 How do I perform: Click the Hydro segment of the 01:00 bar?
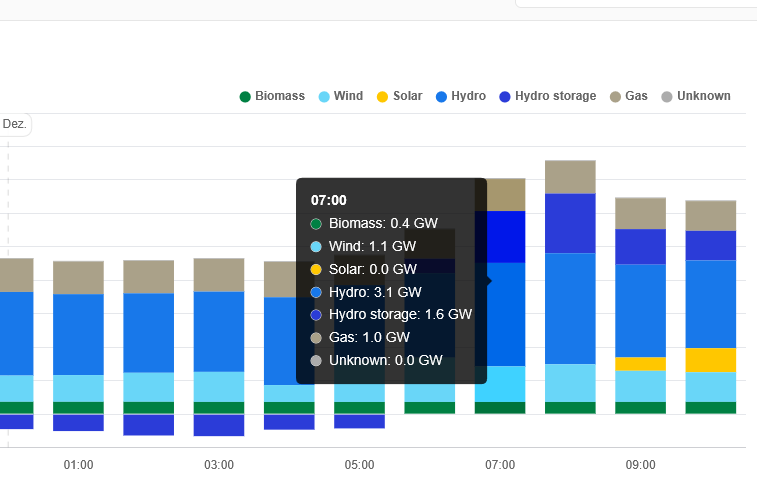[x=78, y=334]
